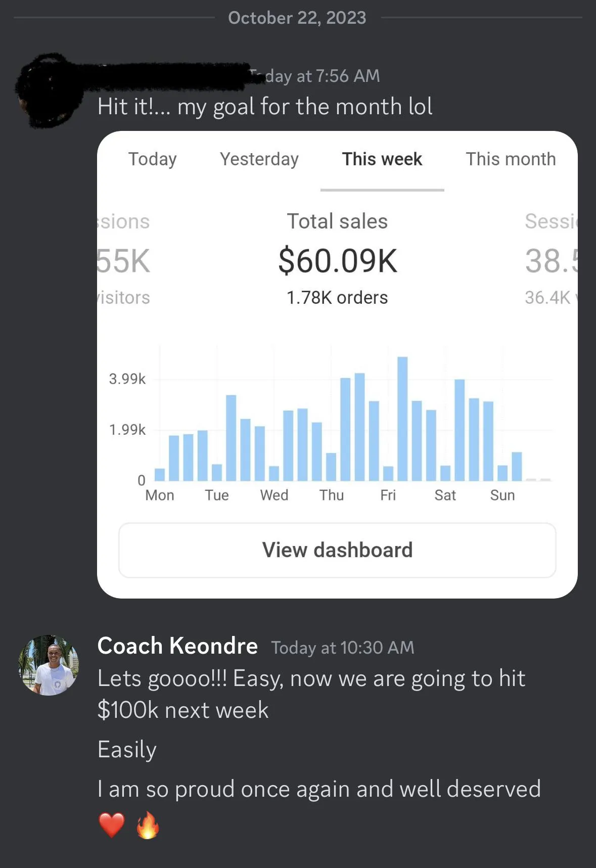
Task: Click the tallest Friday bar in chart
Action: point(402,419)
